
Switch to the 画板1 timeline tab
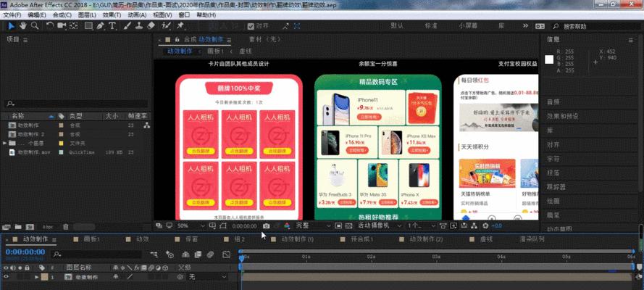(92, 239)
